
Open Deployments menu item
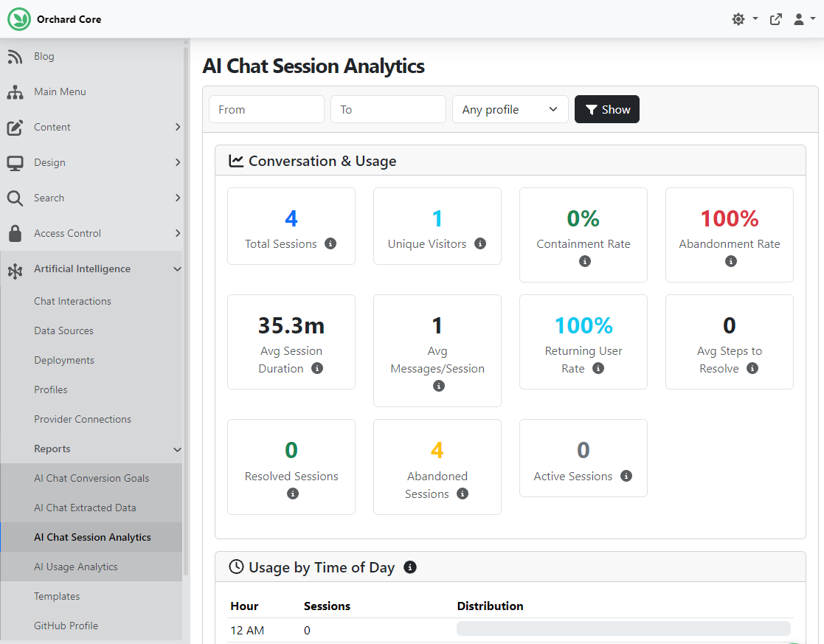tap(64, 360)
